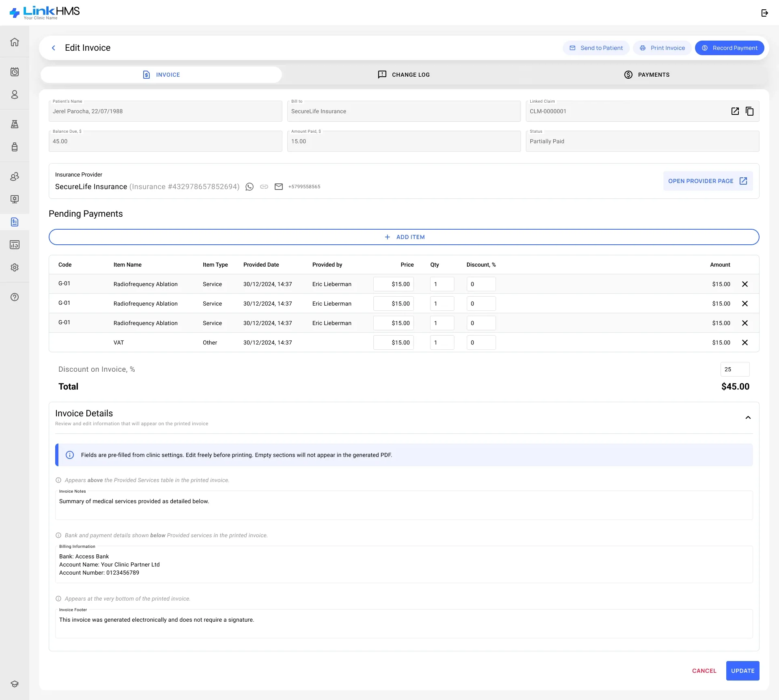Click the Update button
Screen dimensions: 779x700
[x=742, y=671]
